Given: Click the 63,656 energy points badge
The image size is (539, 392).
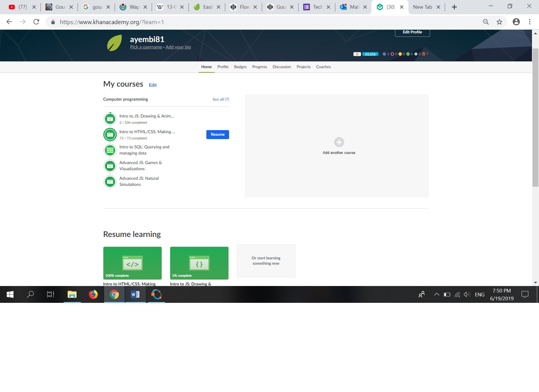Looking at the screenshot, I should (x=370, y=54).
